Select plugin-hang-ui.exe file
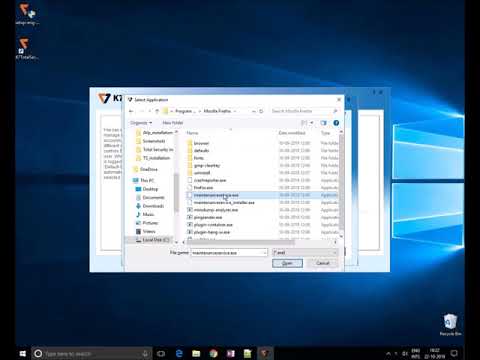The width and height of the screenshot is (480, 360). point(212,232)
